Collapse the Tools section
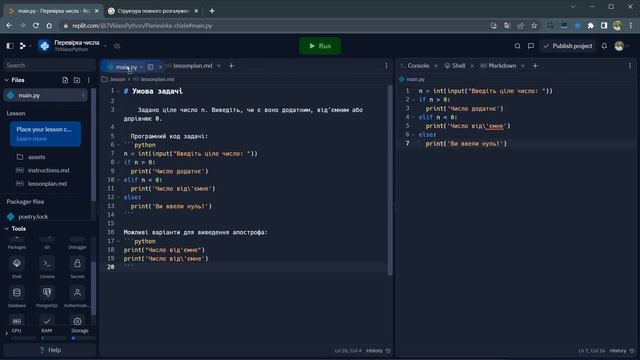This screenshot has height=360, width=640. tap(7, 229)
